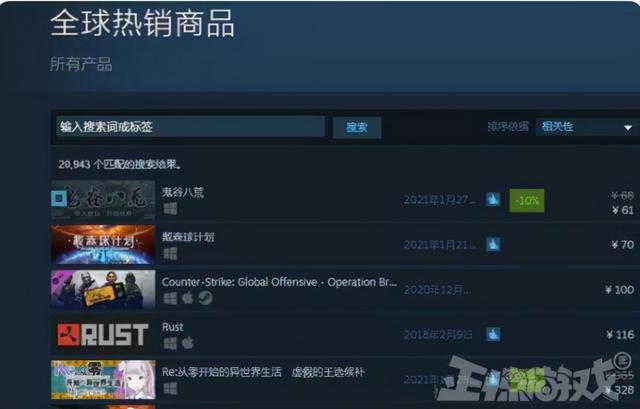Viewport: 640px width, 409px height.
Task: Click the Apple platform icon under Rust
Action: (188, 343)
